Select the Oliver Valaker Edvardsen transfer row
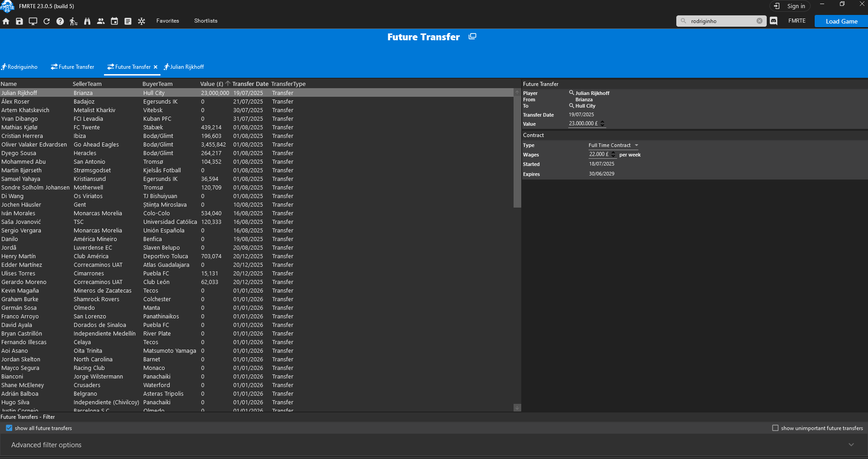The image size is (868, 459). point(34,145)
